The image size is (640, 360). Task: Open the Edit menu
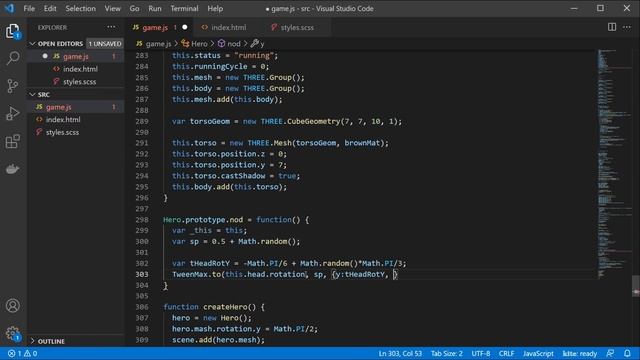[x=50, y=9]
